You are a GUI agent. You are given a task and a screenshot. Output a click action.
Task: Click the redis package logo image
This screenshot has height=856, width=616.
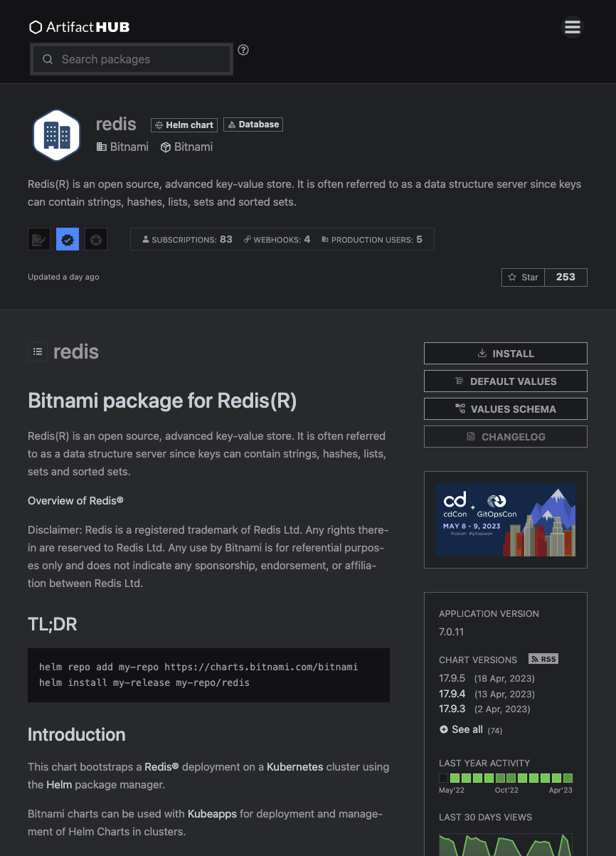56,135
